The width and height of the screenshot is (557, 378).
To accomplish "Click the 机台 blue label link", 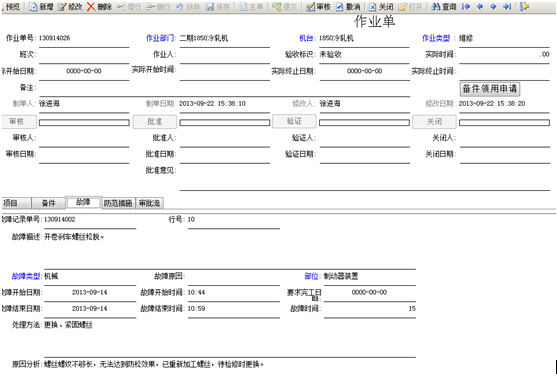I will [x=307, y=38].
